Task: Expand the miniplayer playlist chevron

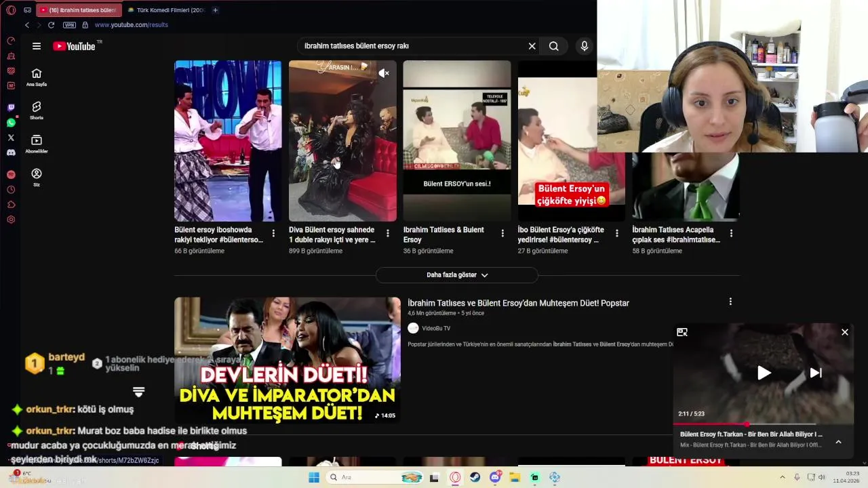Action: click(x=838, y=442)
